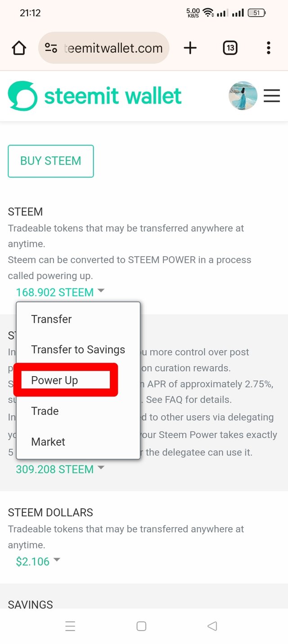
Task: Tap the Android back navigation icon
Action: 212,626
